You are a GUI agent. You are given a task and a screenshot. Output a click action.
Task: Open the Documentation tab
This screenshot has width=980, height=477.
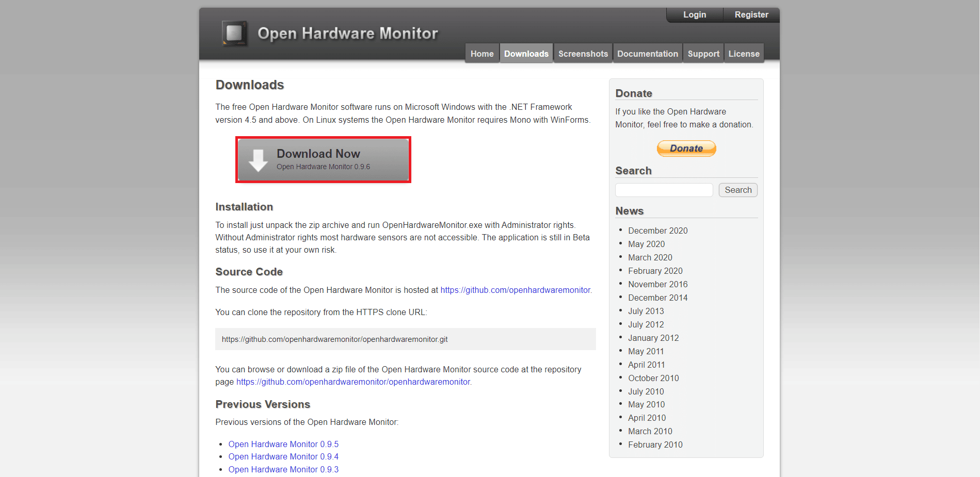click(648, 54)
